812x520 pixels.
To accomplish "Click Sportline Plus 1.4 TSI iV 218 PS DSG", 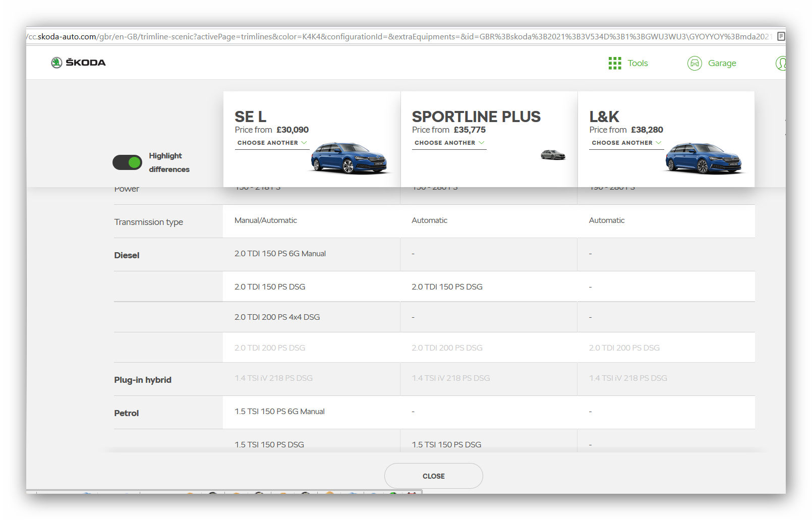I will pos(450,378).
